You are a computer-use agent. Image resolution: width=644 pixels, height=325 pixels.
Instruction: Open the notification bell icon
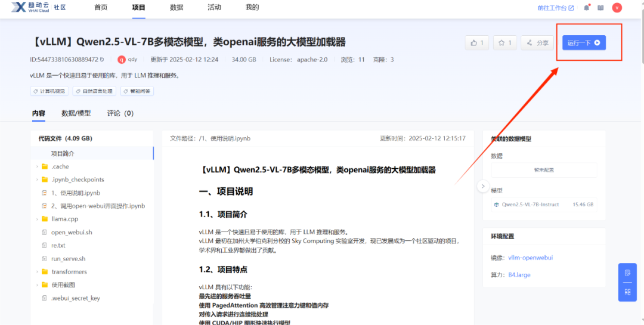pyautogui.click(x=587, y=8)
